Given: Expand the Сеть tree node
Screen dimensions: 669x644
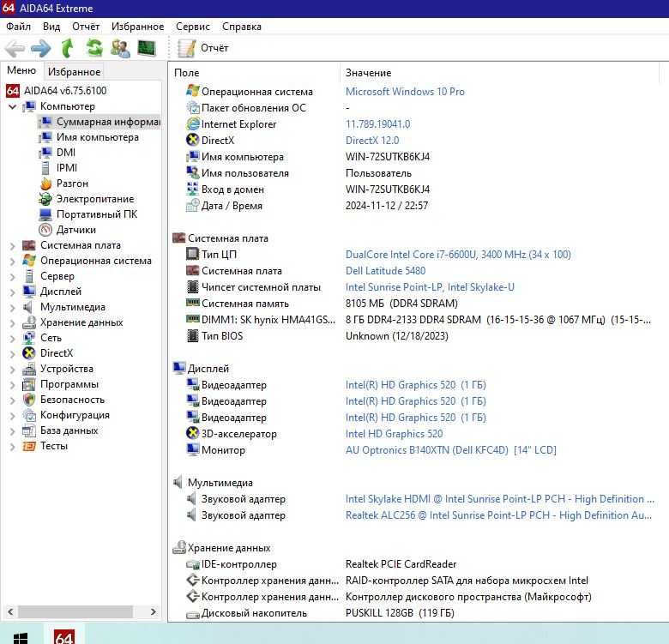Looking at the screenshot, I should 12,338.
